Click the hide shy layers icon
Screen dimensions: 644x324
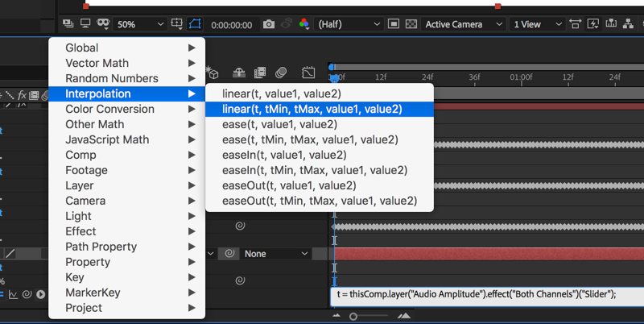point(237,73)
